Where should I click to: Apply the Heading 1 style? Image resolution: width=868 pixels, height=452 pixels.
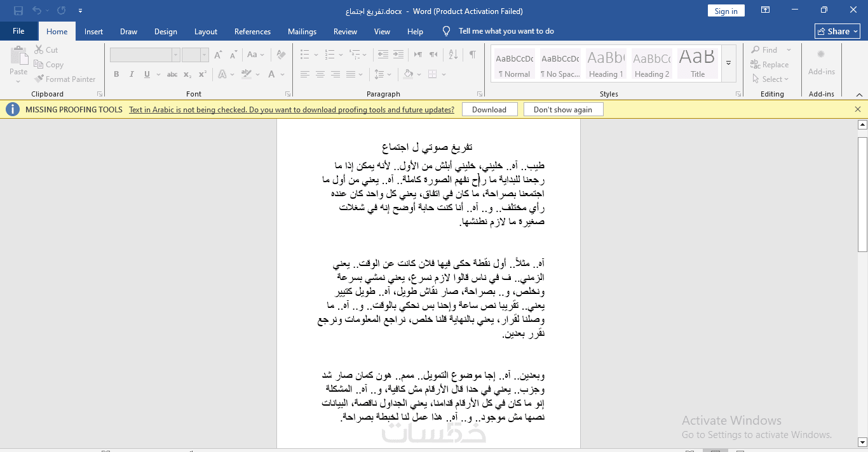pyautogui.click(x=606, y=63)
